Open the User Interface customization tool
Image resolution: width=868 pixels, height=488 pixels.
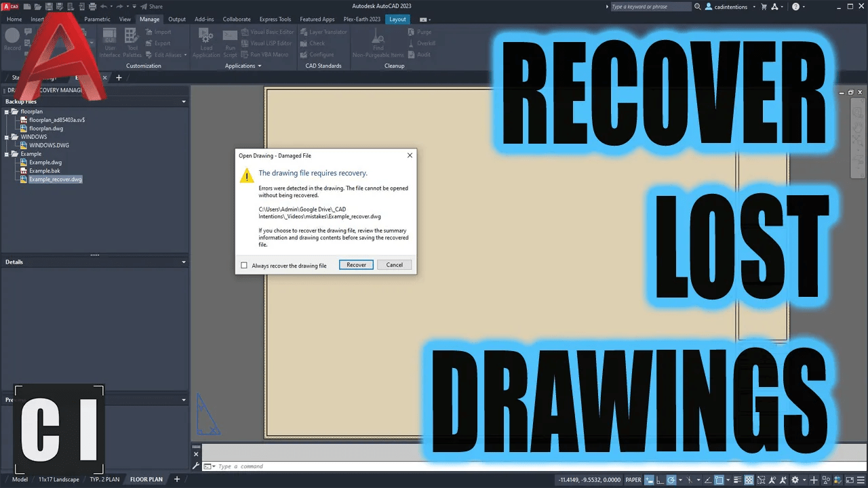coord(110,43)
